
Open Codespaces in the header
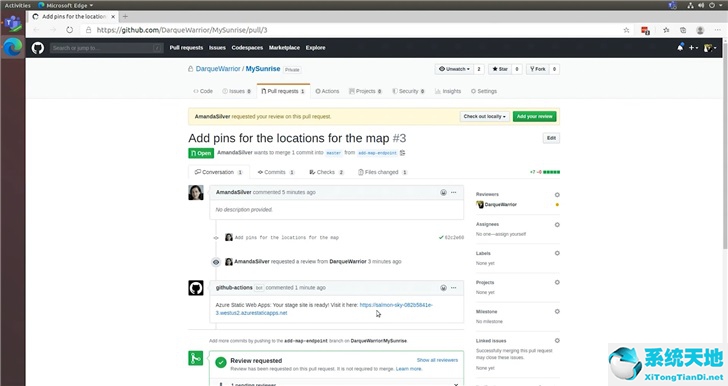247,47
